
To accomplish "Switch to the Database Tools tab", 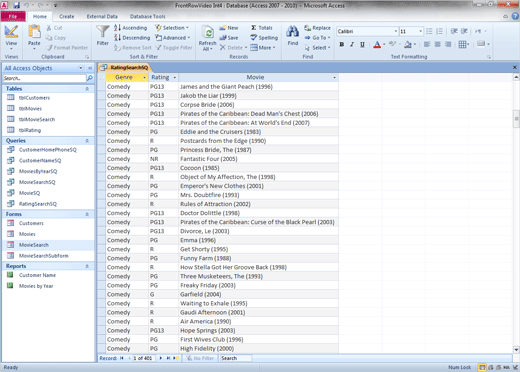I will 147,16.
